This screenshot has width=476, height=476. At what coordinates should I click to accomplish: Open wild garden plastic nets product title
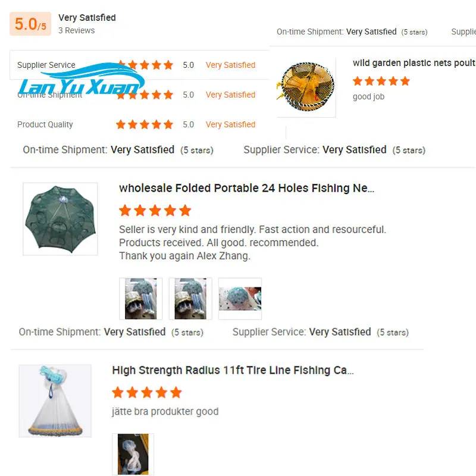414,63
